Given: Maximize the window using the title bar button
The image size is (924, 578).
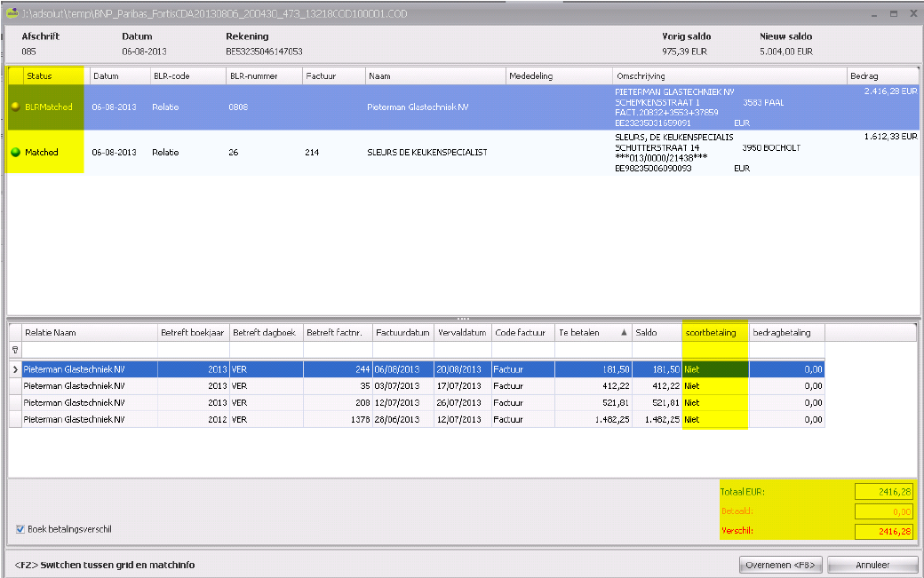Looking at the screenshot, I should tap(892, 12).
